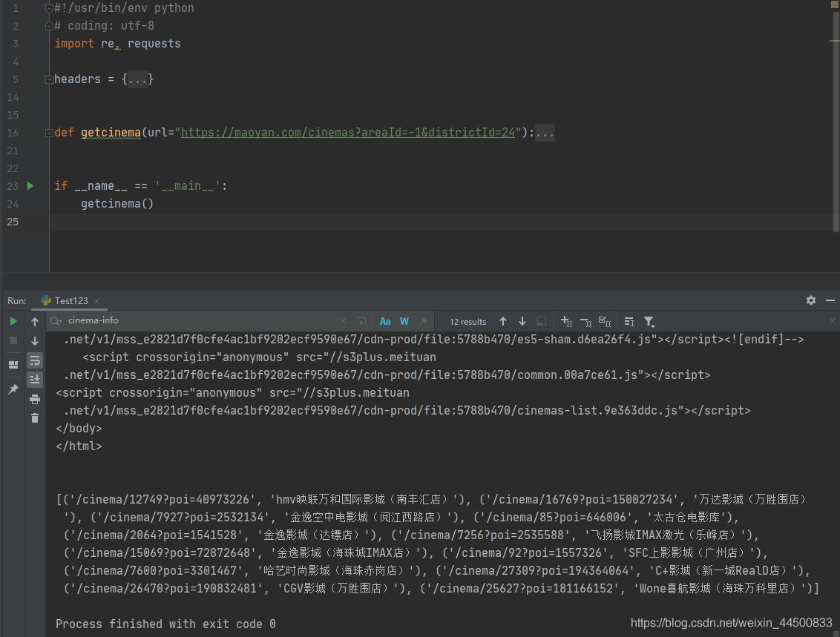Click the 'import re, requests' line
840x637 pixels.
pos(117,43)
